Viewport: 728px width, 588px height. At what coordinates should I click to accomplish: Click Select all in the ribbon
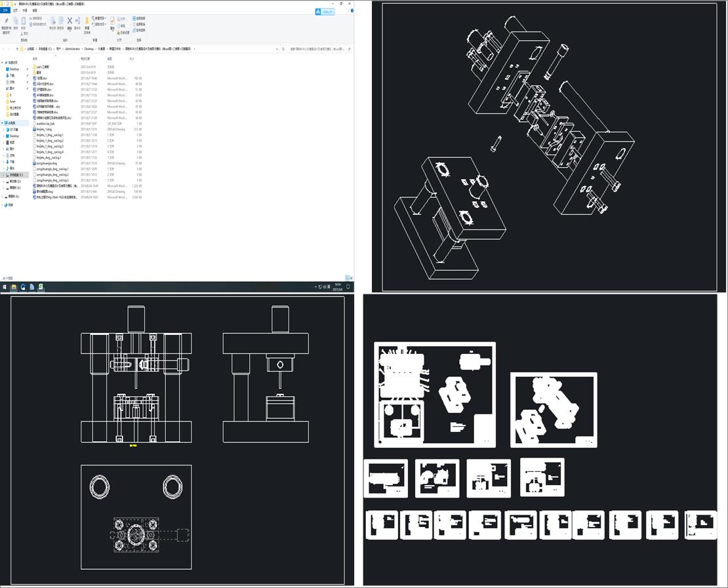139,18
